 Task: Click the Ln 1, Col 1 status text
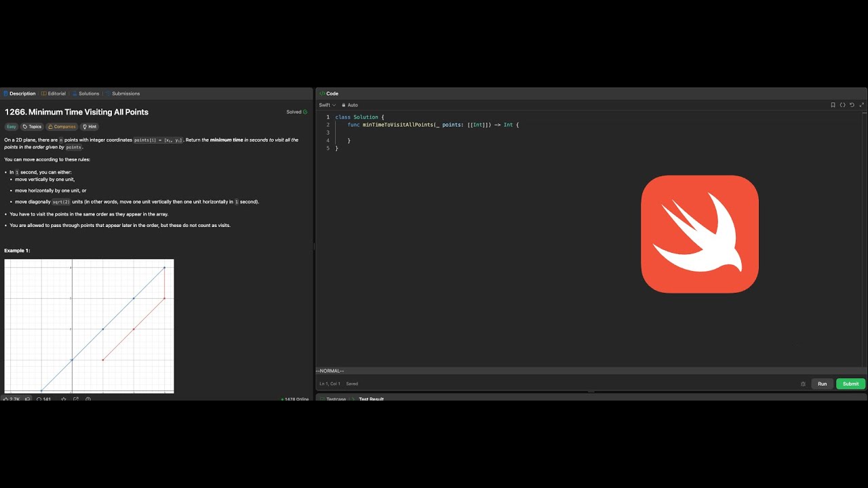[330, 384]
